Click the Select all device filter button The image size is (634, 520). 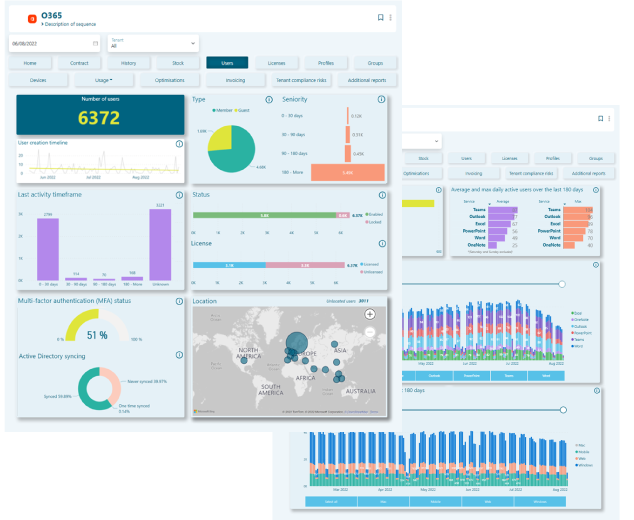pos(331,502)
